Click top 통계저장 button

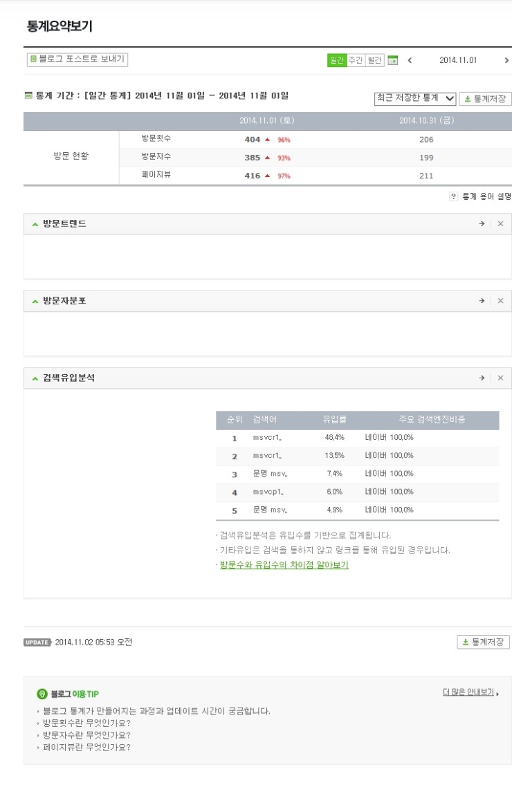[485, 99]
